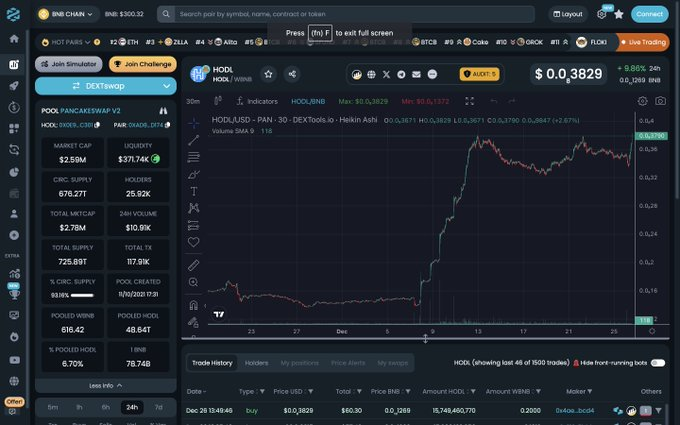Viewport: 680px width, 425px height.
Task: Click the crosshair cursor tool
Action: click(x=193, y=123)
